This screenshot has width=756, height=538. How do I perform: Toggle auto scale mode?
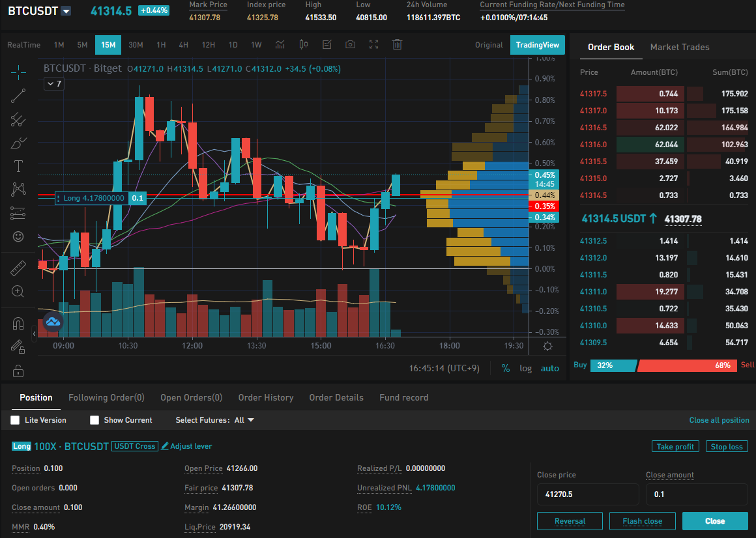[549, 369]
